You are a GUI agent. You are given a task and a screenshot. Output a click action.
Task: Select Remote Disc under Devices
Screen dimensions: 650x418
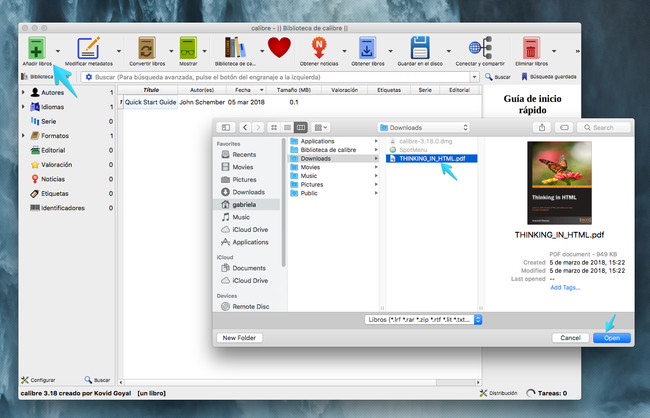click(250, 306)
